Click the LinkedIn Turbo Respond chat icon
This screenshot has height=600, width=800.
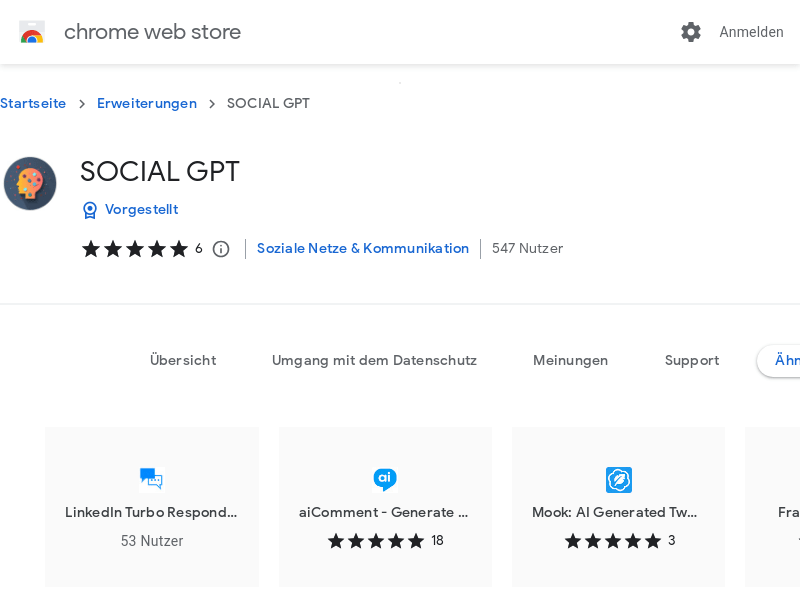tap(152, 480)
